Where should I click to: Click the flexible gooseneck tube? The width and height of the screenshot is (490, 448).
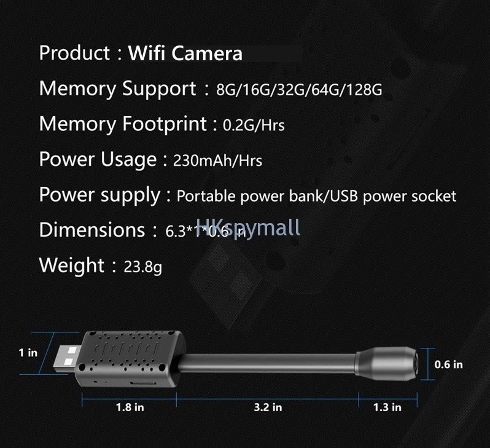coord(268,364)
